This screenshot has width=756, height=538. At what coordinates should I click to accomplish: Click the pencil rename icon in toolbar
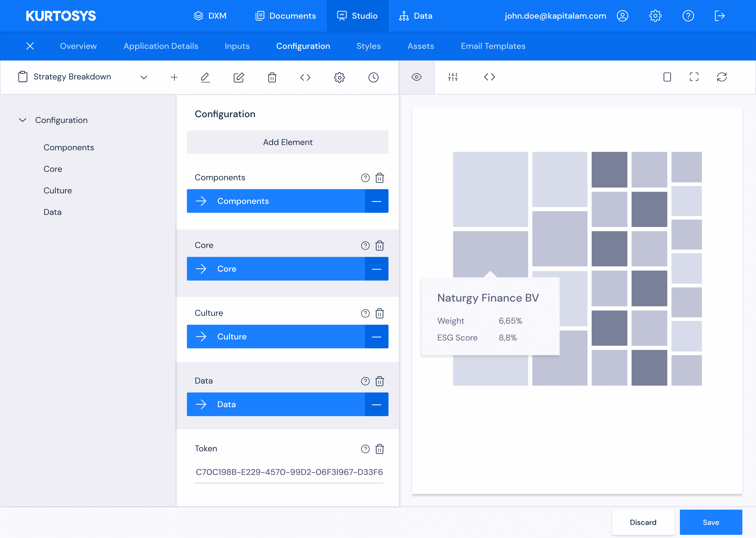[205, 77]
